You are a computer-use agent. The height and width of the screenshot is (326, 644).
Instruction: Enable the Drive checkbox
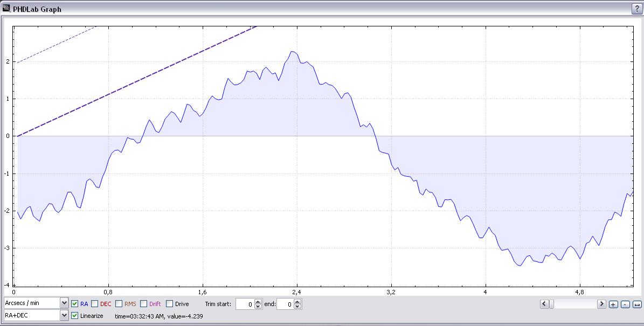[169, 304]
